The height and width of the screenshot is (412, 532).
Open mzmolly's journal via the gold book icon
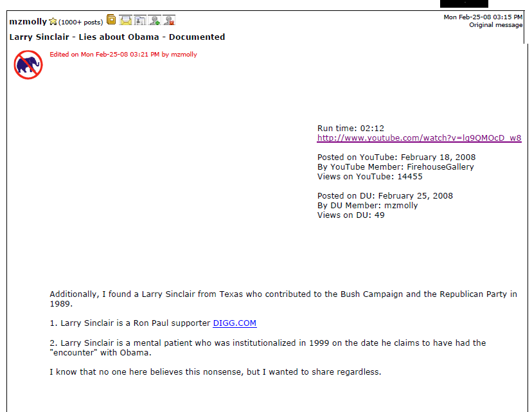pos(111,20)
